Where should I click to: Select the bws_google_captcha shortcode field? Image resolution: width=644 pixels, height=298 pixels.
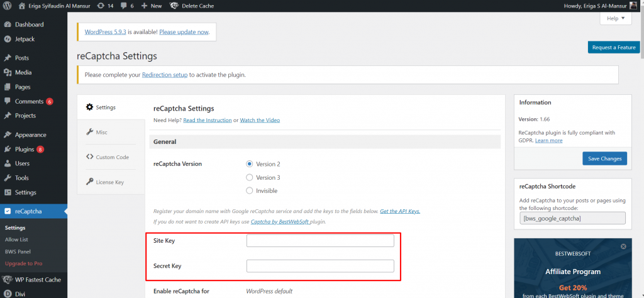[572, 218]
